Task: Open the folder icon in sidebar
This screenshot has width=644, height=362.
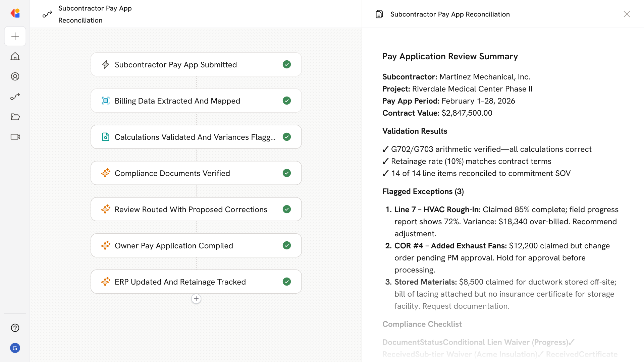Action: tap(15, 117)
